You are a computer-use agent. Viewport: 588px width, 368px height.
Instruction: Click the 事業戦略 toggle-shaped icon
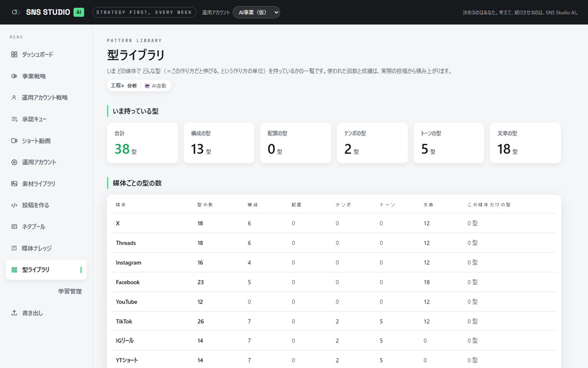coord(14,76)
